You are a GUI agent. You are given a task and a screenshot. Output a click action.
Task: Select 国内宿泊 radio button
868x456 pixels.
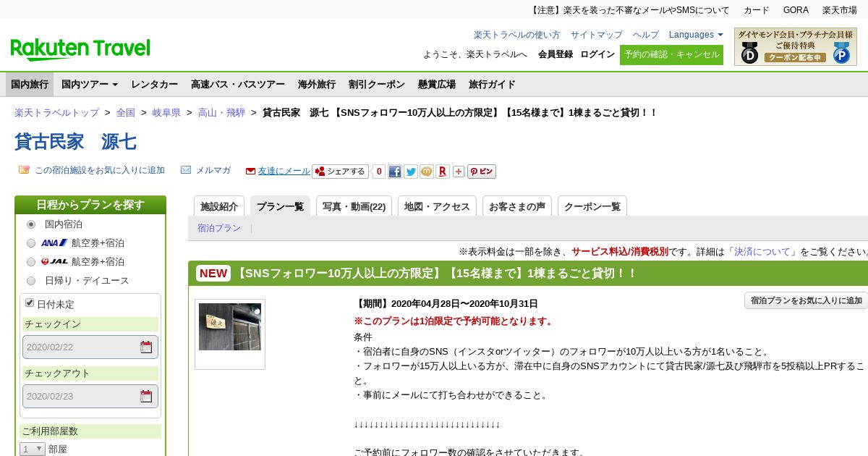(31, 224)
